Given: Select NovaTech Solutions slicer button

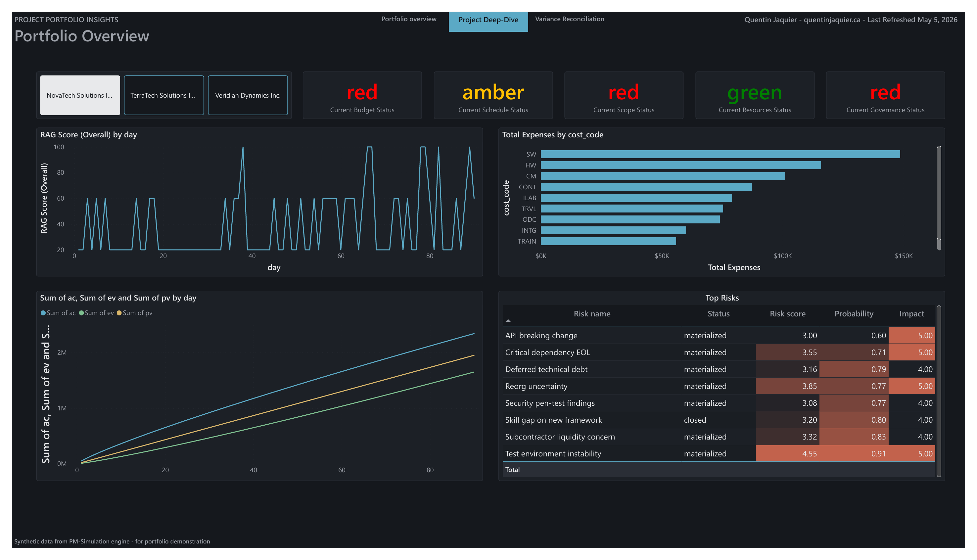Looking at the screenshot, I should (x=80, y=95).
